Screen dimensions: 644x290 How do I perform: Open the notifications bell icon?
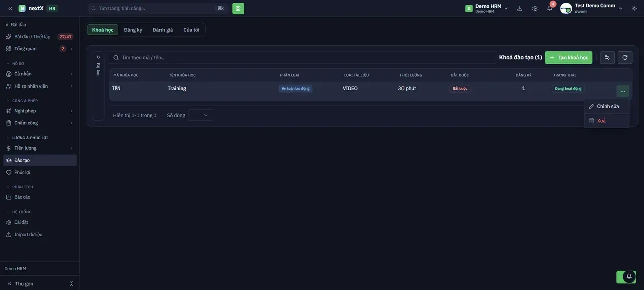550,8
